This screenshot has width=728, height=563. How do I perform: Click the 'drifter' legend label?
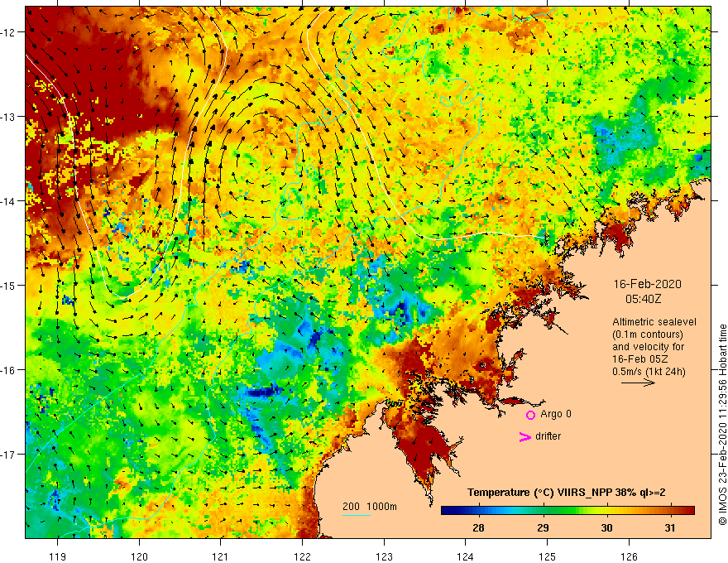tap(548, 436)
